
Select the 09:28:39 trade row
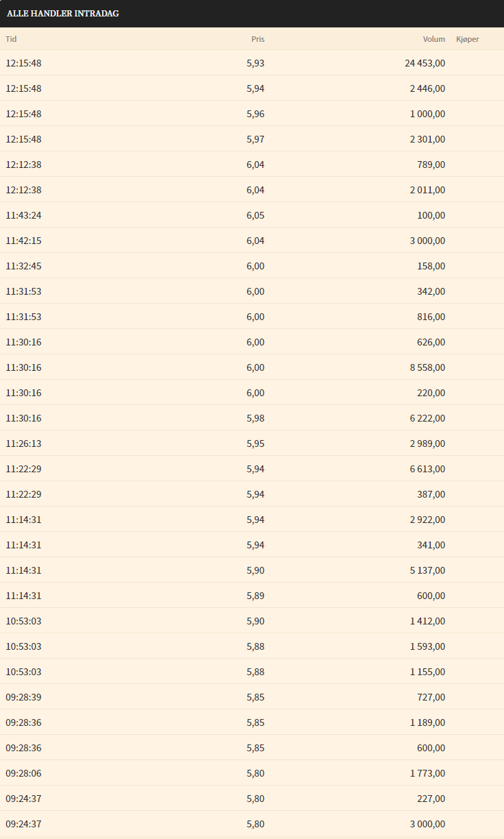pyautogui.click(x=252, y=697)
